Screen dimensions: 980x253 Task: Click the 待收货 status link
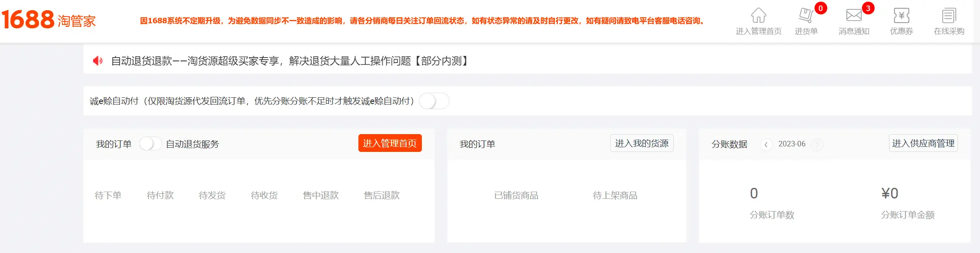click(264, 195)
